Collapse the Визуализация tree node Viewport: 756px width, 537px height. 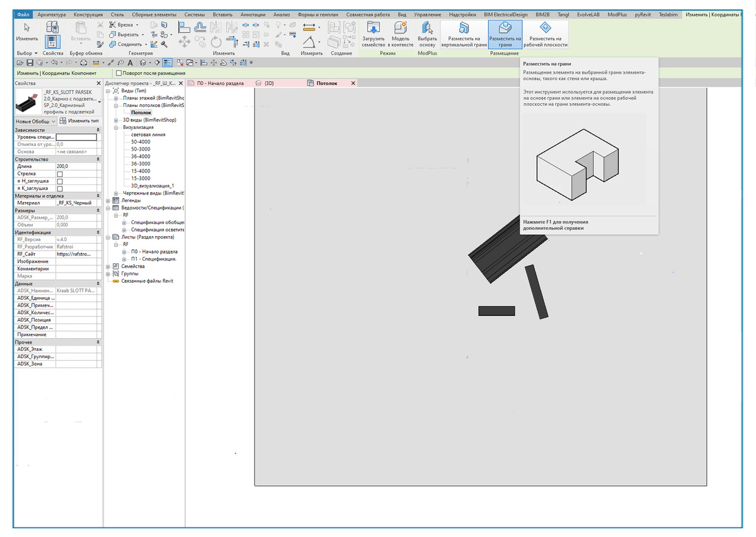(x=116, y=128)
